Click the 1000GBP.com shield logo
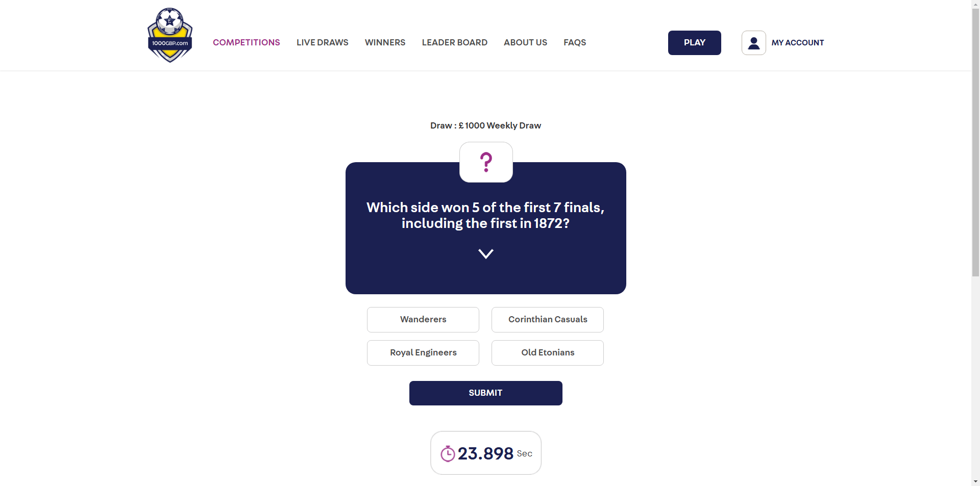Screen dimensions: 980x486 (170, 35)
